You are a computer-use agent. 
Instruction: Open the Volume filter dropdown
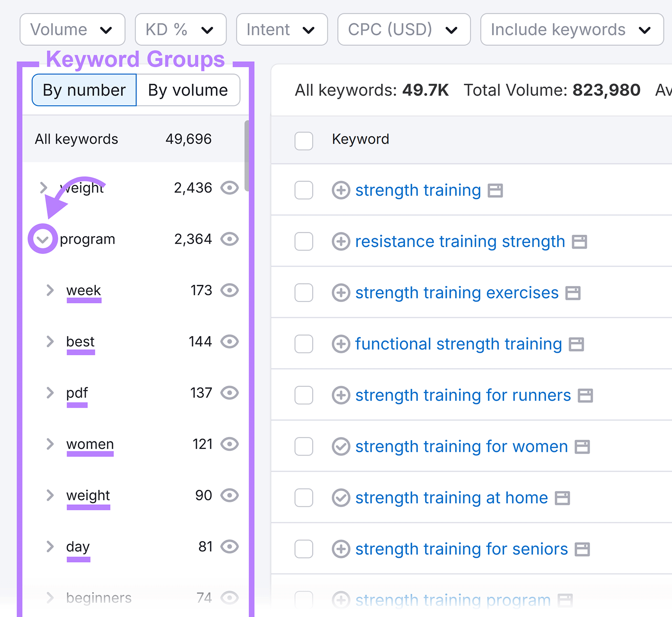coord(72,29)
